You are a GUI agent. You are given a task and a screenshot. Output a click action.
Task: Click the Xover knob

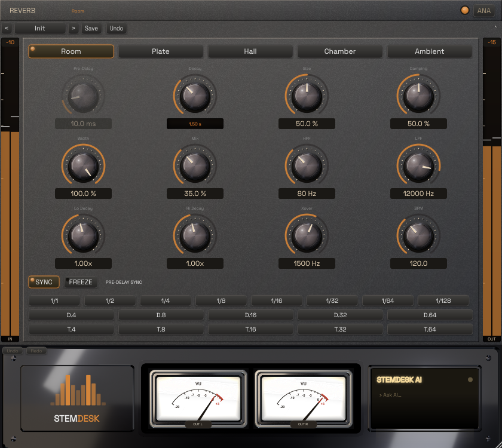(307, 236)
